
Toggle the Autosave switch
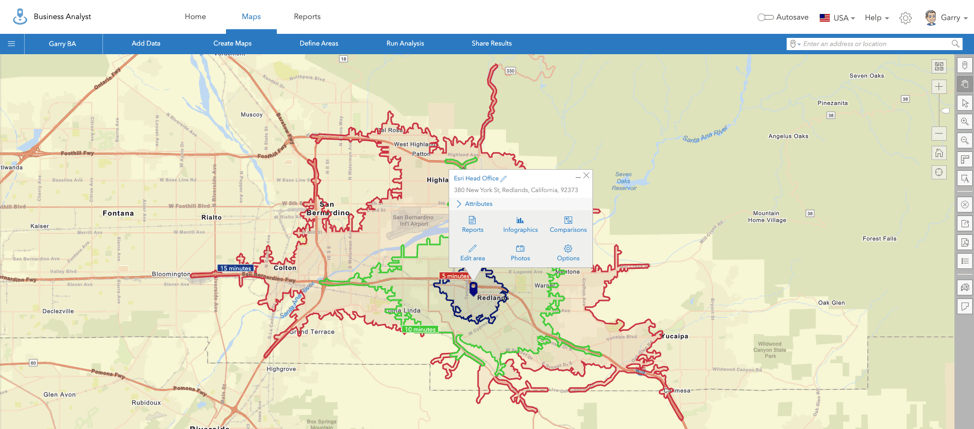[x=765, y=17]
